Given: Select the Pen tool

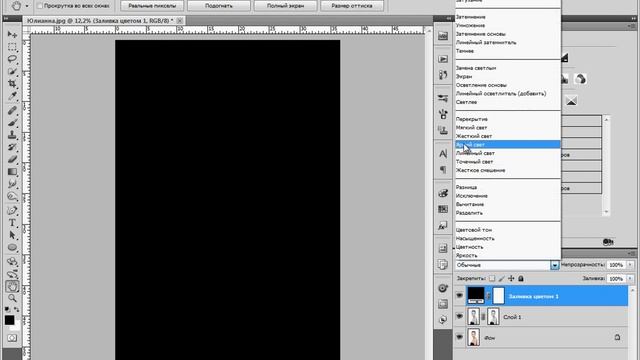Looking at the screenshot, I should (x=12, y=211).
